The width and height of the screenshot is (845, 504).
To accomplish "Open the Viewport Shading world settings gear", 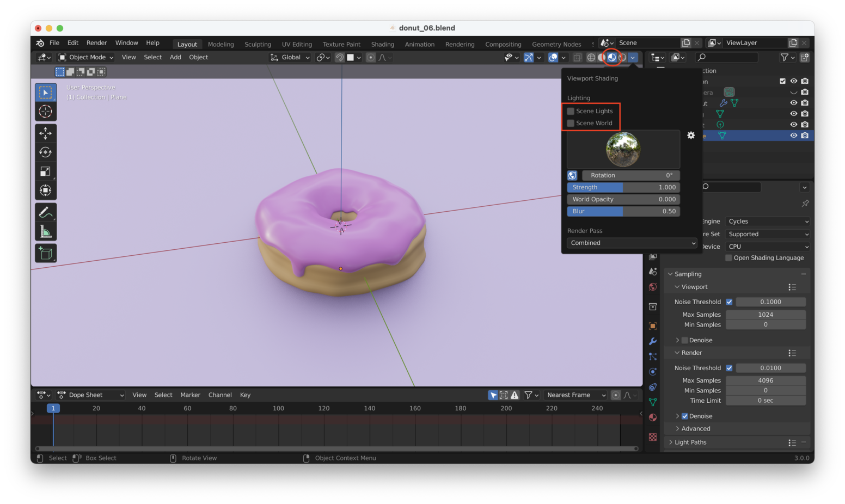I will click(x=691, y=135).
